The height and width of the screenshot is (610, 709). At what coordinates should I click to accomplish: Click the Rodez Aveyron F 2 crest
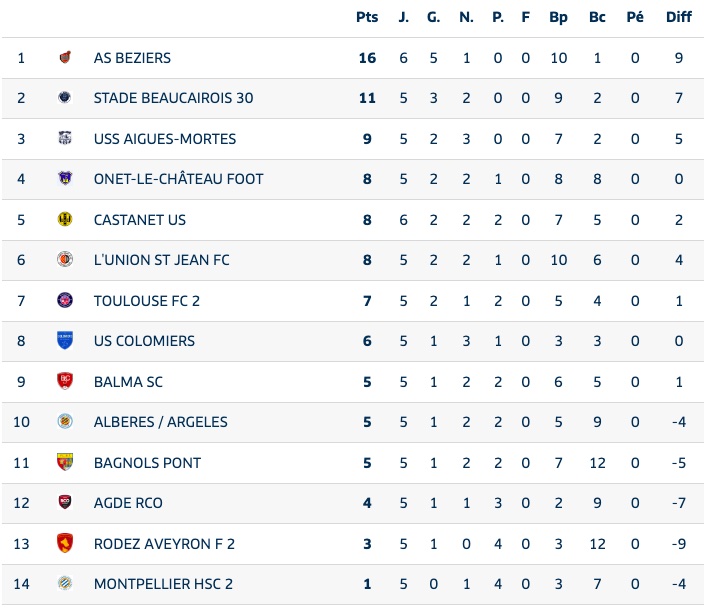click(x=65, y=543)
